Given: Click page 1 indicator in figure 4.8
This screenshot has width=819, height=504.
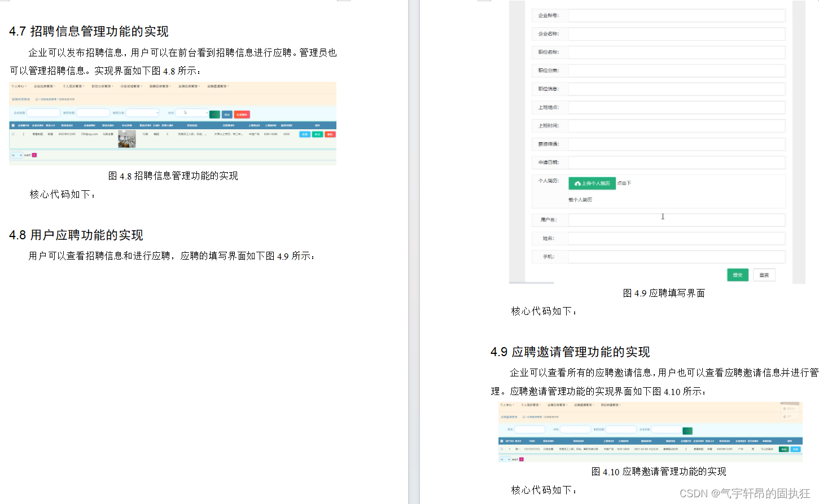Looking at the screenshot, I should (34, 155).
